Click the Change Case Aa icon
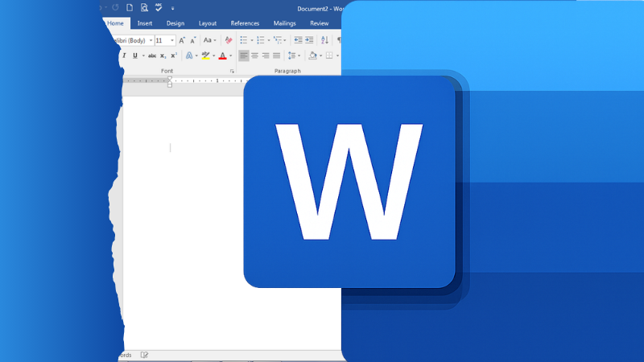The image size is (644, 362). pos(208,40)
